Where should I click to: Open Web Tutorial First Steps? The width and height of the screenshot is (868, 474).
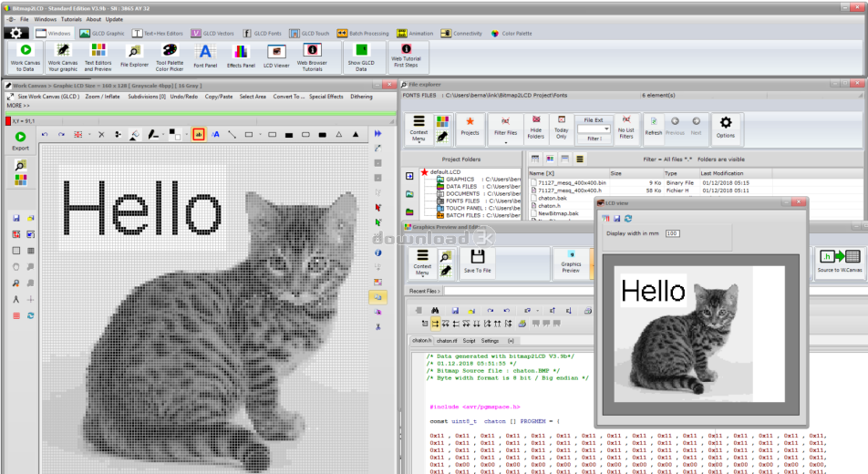click(x=406, y=56)
